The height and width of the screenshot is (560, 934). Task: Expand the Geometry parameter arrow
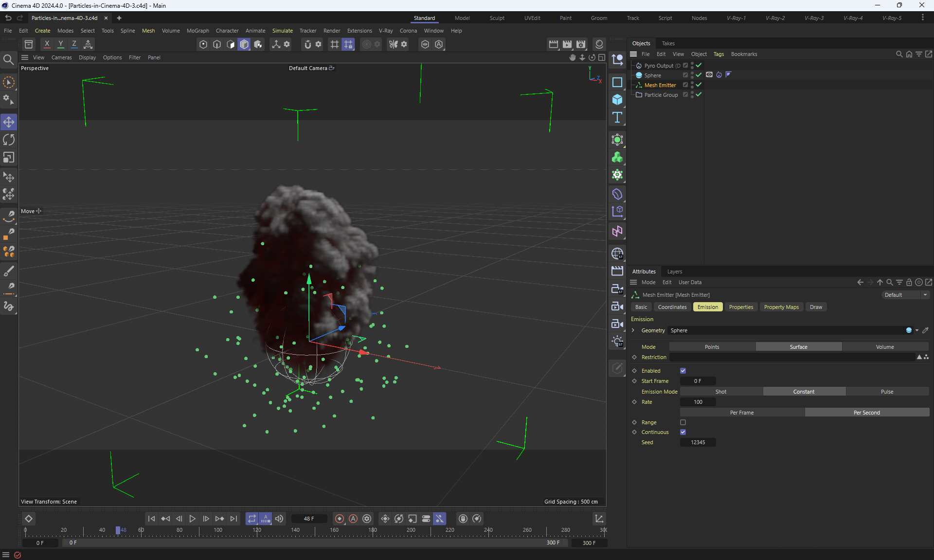pos(633,330)
